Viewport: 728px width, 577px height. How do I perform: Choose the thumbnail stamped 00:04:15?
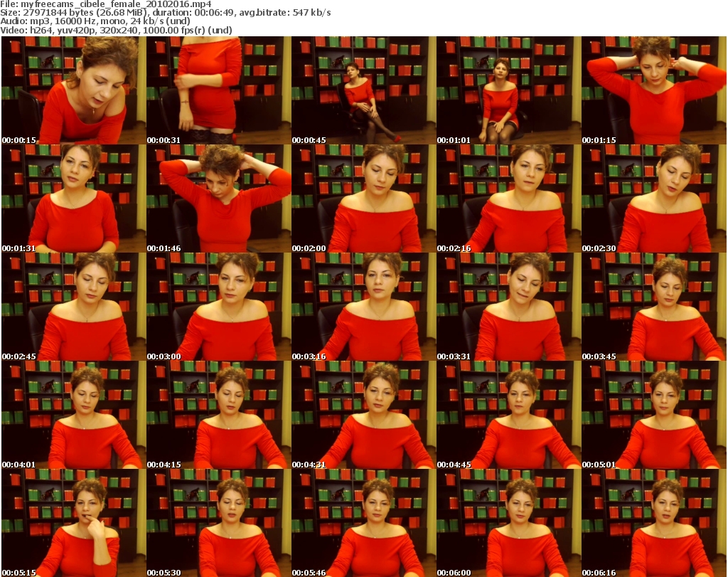[219, 415]
